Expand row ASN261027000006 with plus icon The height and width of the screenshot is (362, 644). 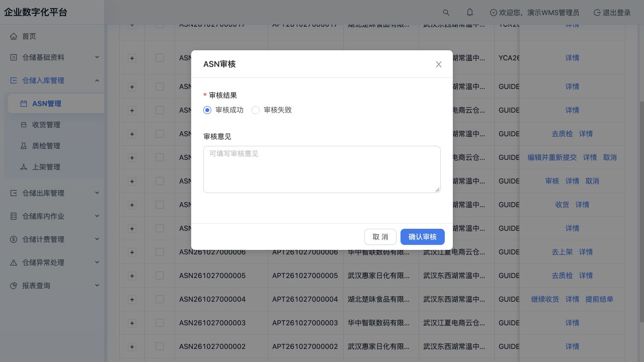click(132, 252)
